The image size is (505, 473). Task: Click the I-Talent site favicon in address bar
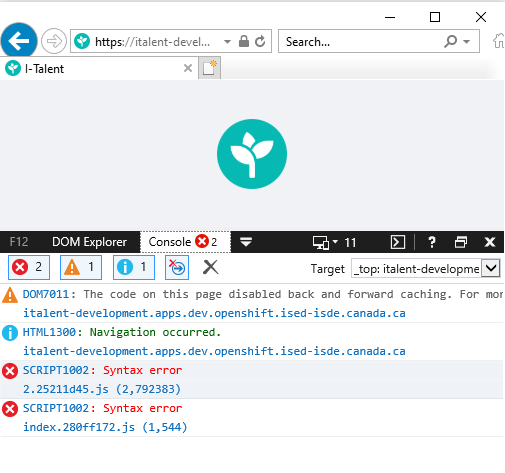(x=82, y=41)
